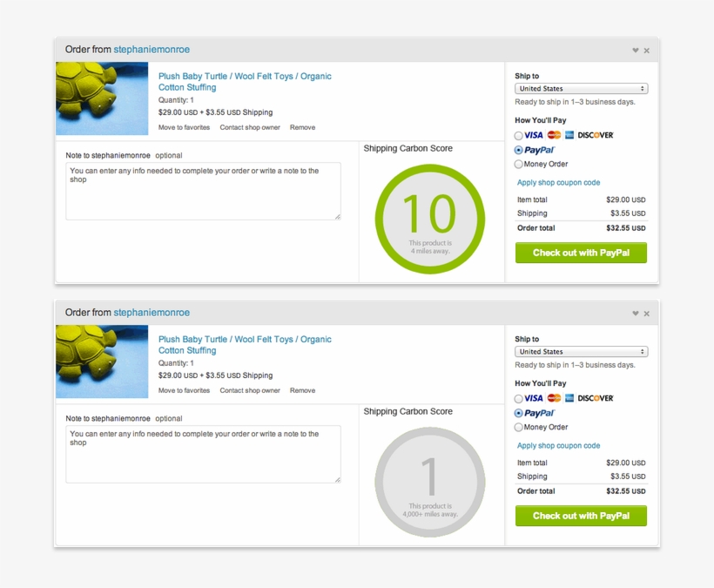This screenshot has width=714, height=588.
Task: Select credit card radio button in bottom order
Action: 518,399
